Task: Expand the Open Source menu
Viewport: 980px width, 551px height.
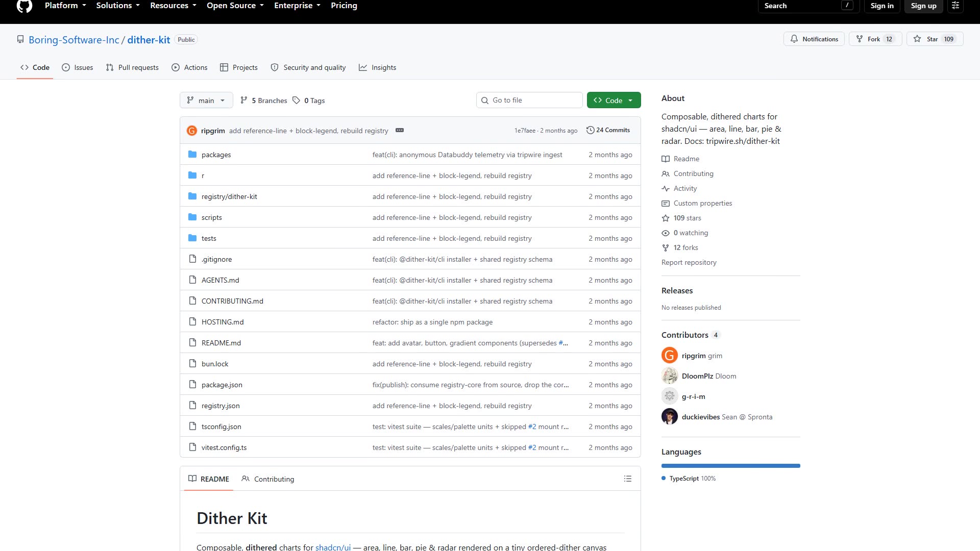Action: point(235,6)
